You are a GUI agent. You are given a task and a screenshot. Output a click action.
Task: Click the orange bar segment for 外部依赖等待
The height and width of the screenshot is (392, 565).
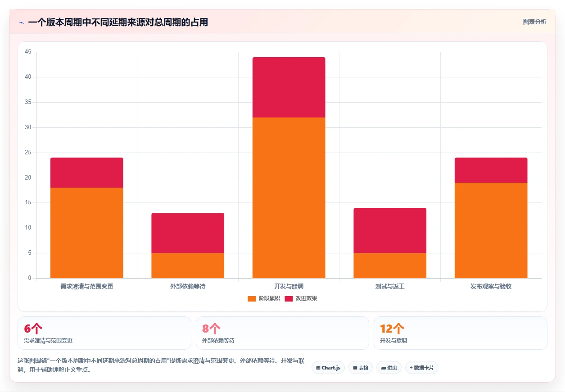(188, 266)
